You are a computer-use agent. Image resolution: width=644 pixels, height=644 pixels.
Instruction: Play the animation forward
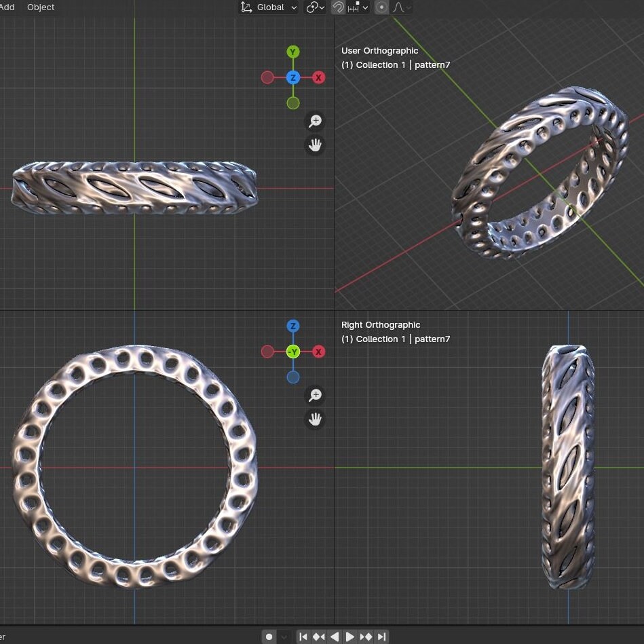pyautogui.click(x=350, y=637)
